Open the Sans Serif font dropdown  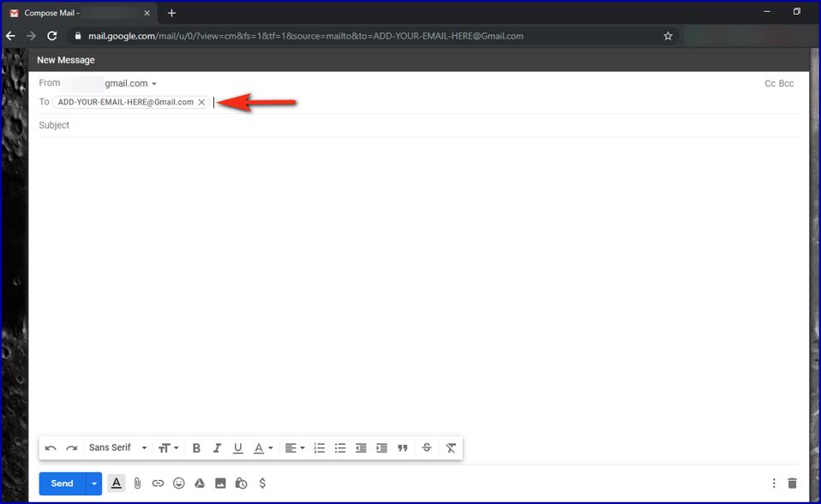pyautogui.click(x=116, y=447)
